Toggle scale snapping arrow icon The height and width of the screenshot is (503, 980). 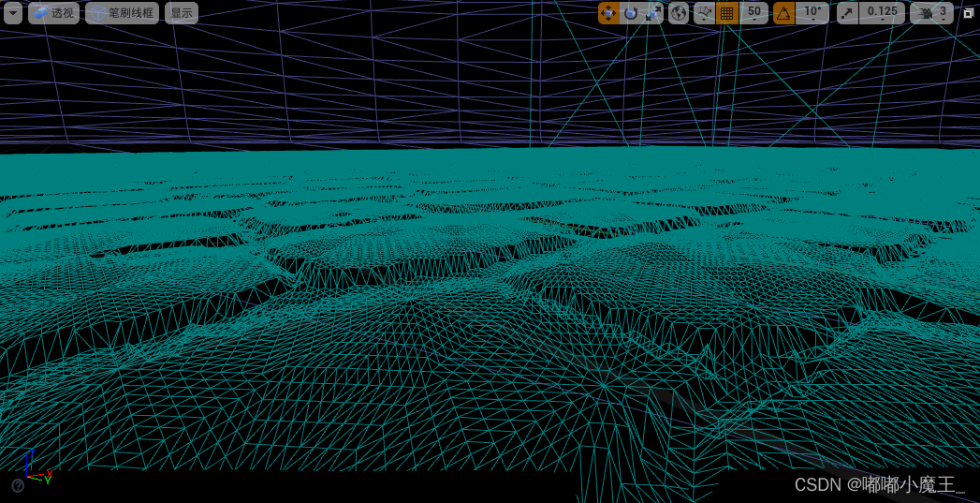coord(847,13)
